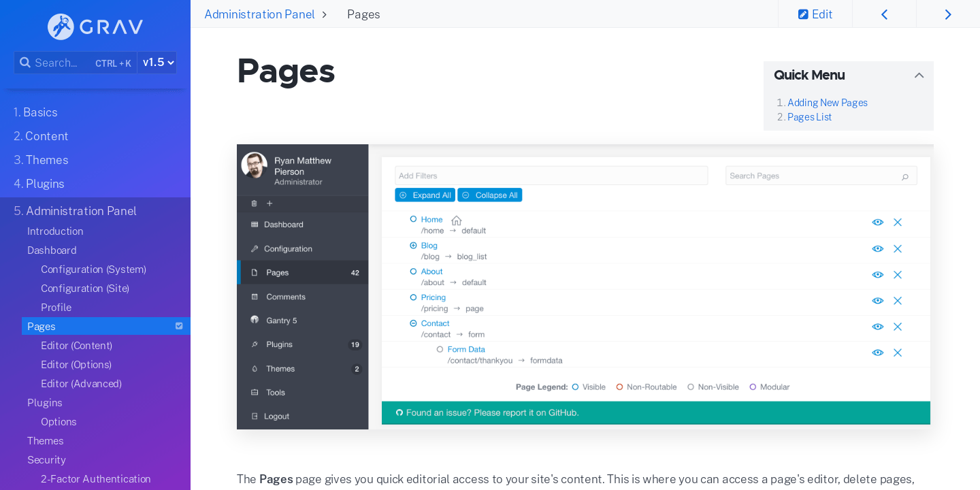Select the Dashboard icon in admin sidebar
The width and height of the screenshot is (980, 490).
point(254,224)
